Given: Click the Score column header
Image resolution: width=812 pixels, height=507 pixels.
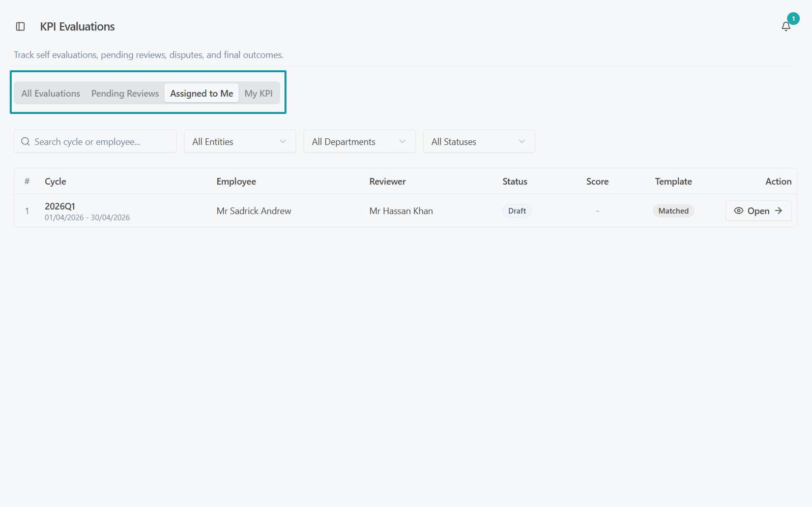Looking at the screenshot, I should click(x=597, y=182).
